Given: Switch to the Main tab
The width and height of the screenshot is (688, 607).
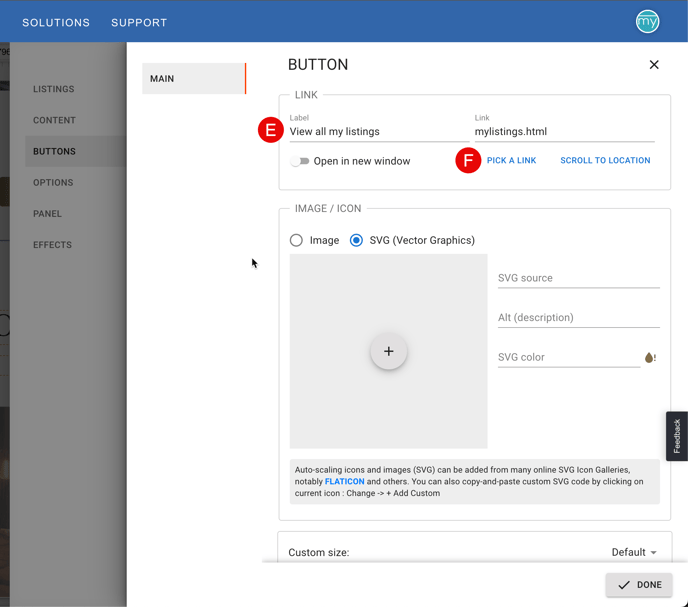Looking at the screenshot, I should point(194,79).
